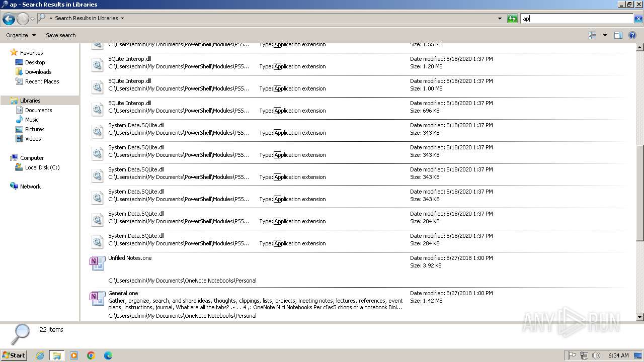Click Action Center flag icon in tray
Viewport: 644px width, 362px height.
pyautogui.click(x=572, y=355)
